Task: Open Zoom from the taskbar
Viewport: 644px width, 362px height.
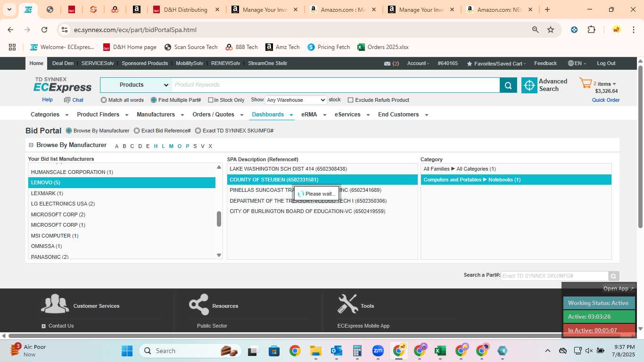Action: point(378,351)
